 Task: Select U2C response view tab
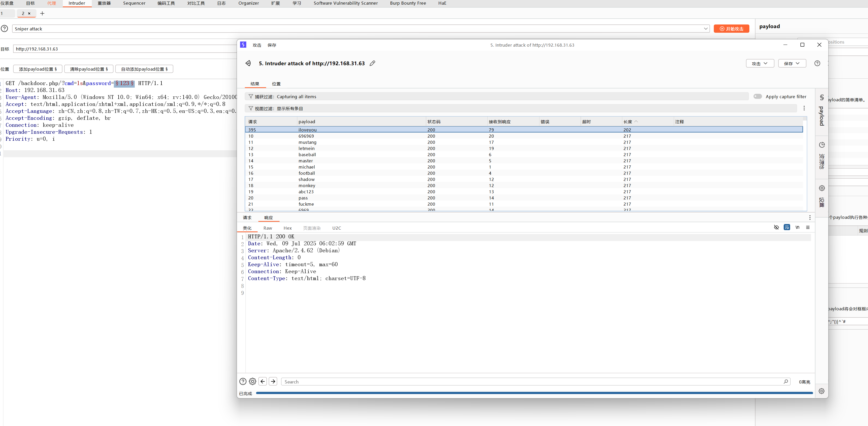(337, 228)
